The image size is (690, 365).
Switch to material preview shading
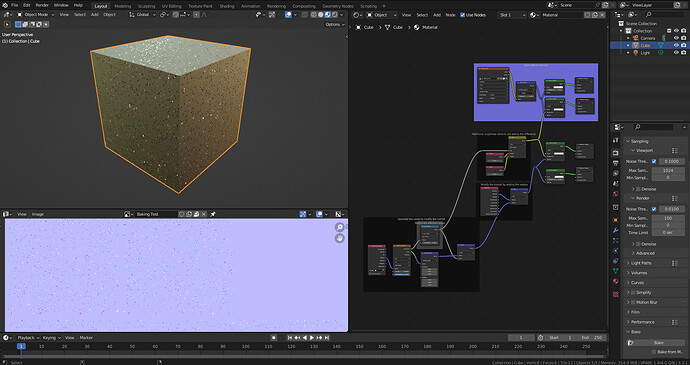coord(327,15)
